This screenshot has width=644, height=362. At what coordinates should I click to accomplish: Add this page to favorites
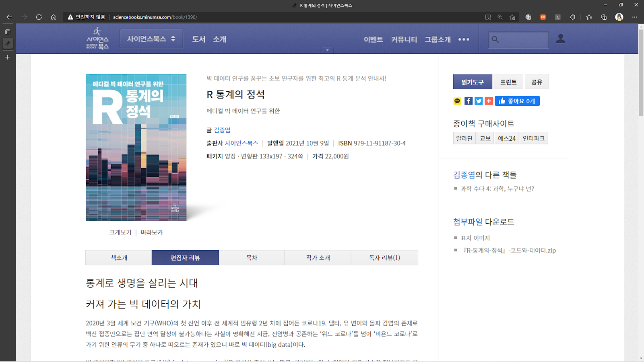coord(512,17)
